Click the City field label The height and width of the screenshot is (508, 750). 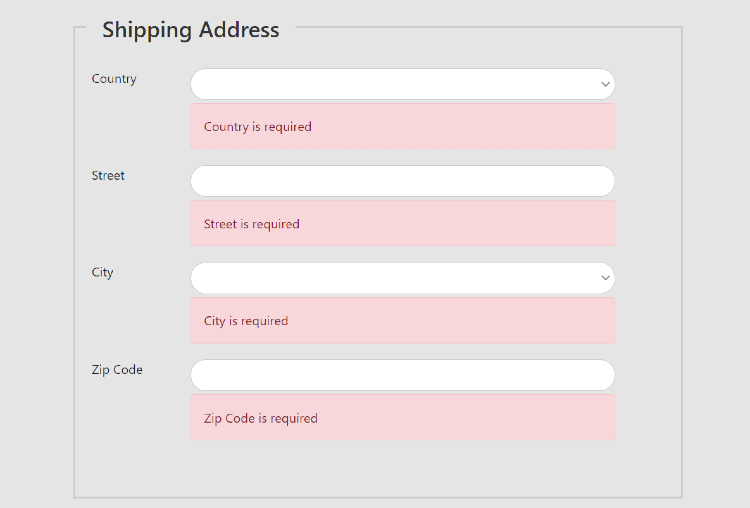tap(103, 273)
